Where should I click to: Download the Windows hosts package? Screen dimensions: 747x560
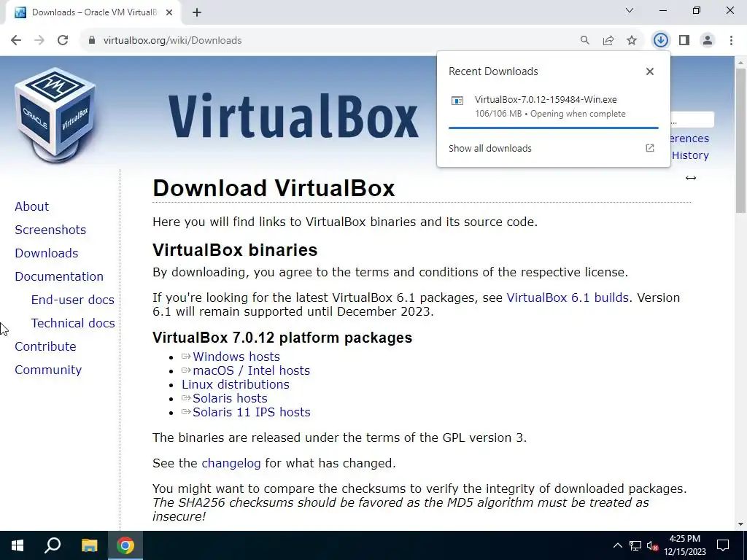[236, 357]
